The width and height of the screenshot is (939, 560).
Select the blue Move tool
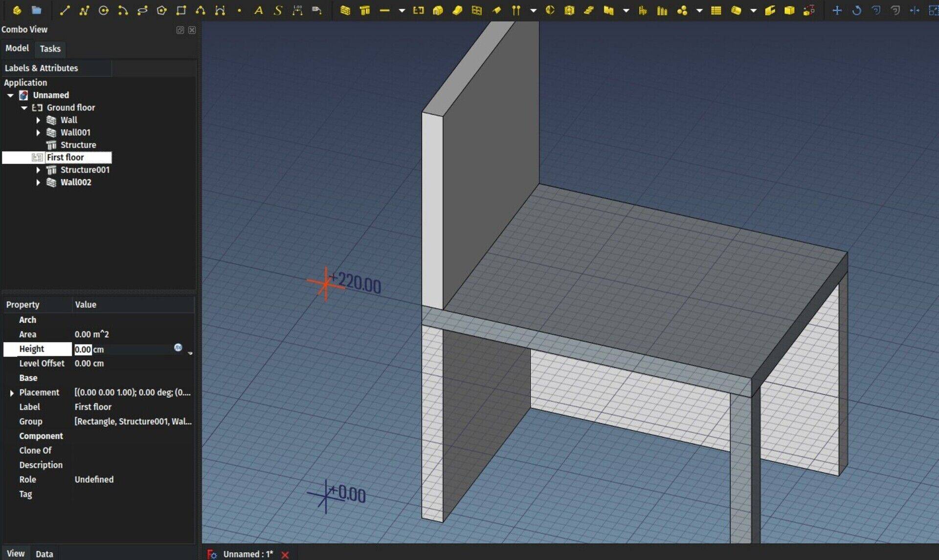(837, 10)
